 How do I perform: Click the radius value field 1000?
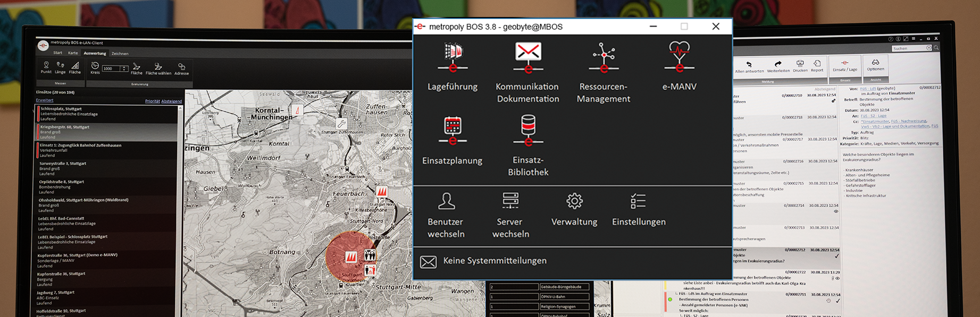tap(112, 68)
